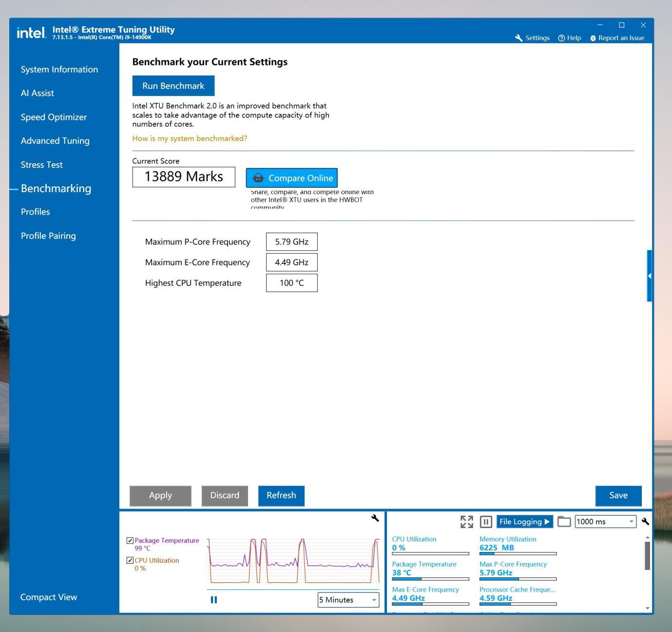Open Advanced Tuning in sidebar
The width and height of the screenshot is (672, 632).
coord(55,141)
